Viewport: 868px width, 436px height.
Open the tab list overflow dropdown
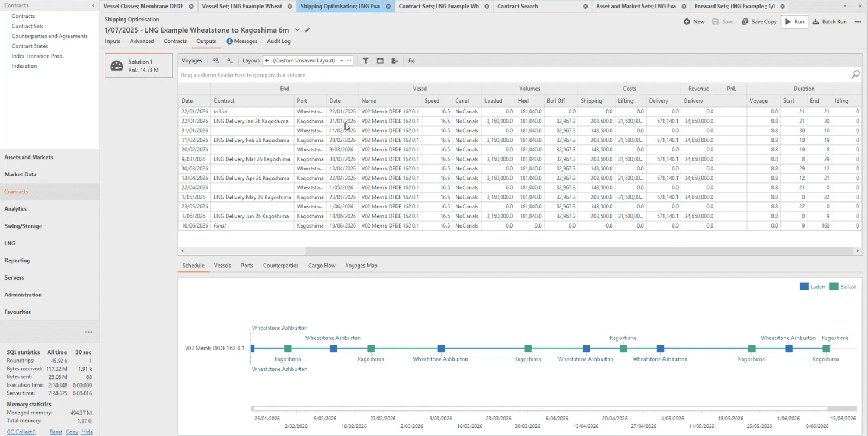[x=845, y=6]
